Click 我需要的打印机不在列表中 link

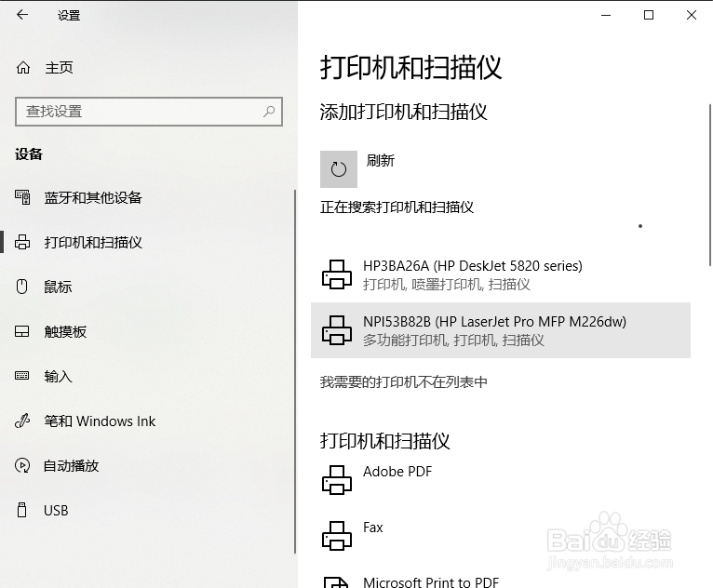pyautogui.click(x=403, y=381)
